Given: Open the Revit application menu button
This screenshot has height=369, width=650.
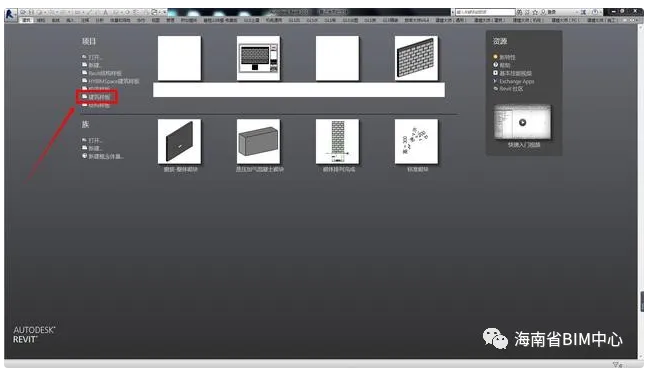Looking at the screenshot, I should pos(10,15).
